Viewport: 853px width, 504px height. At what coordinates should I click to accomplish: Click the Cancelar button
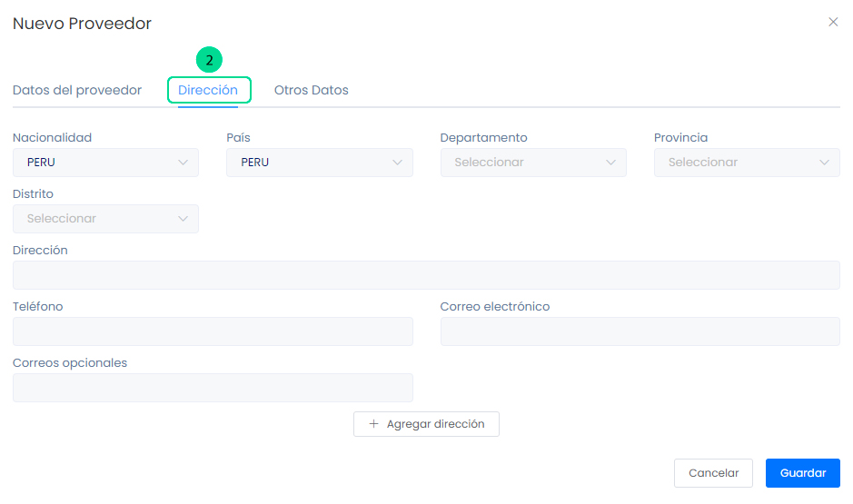coord(713,473)
